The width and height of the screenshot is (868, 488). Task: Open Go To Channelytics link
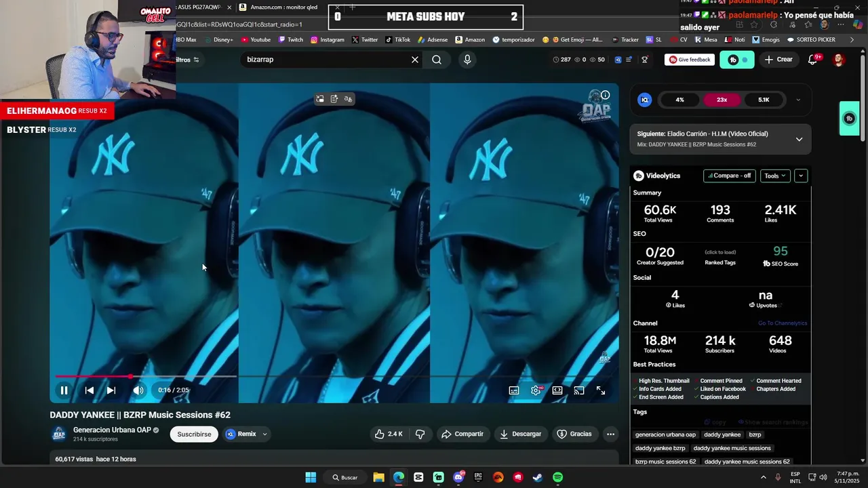783,323
